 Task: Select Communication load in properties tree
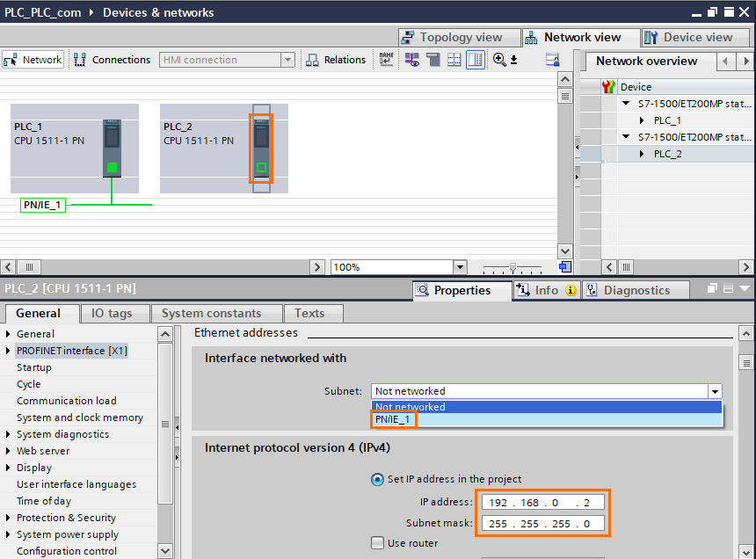click(x=67, y=401)
